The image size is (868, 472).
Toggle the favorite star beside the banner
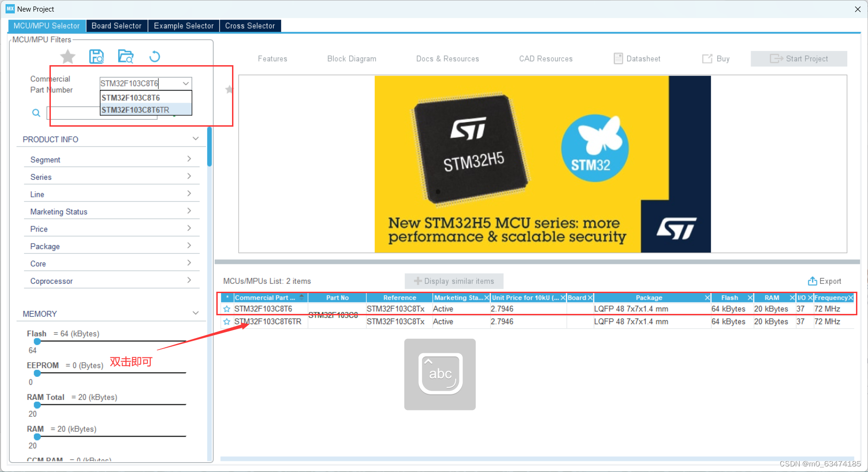point(229,89)
